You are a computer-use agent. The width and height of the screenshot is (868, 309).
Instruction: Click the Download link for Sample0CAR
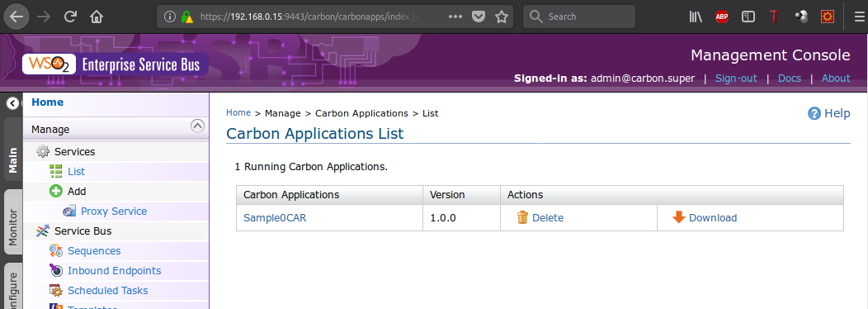click(713, 218)
